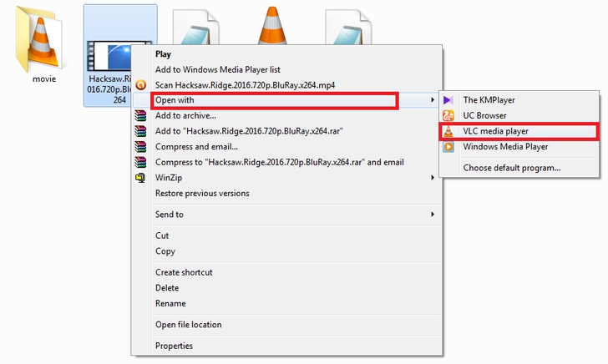This screenshot has height=364, width=608.
Task: Select the Hacksaw Ridge video file thumbnail
Action: (x=110, y=57)
